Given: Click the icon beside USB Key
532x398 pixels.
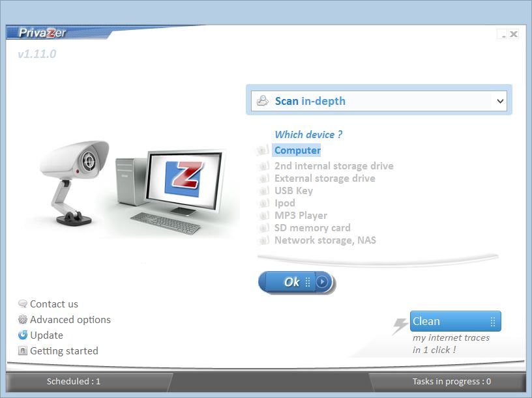Looking at the screenshot, I should pos(263,191).
